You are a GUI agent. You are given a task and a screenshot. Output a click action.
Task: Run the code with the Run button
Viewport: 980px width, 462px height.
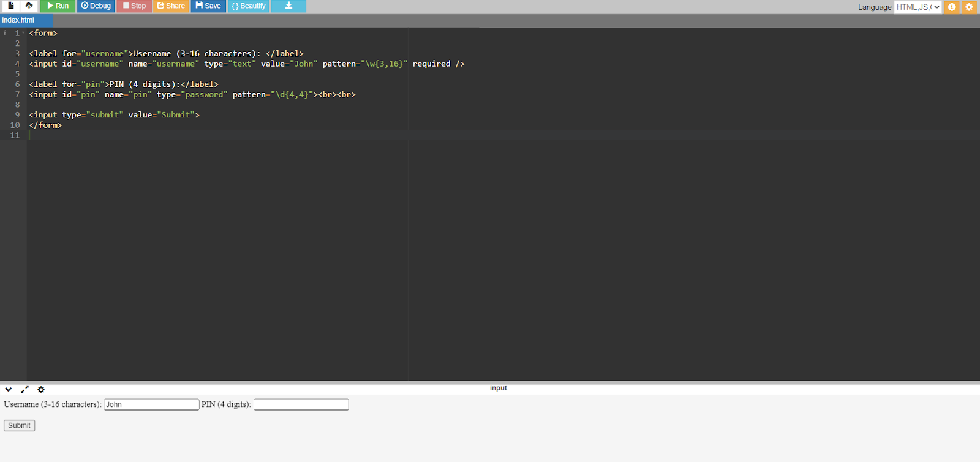pos(58,6)
